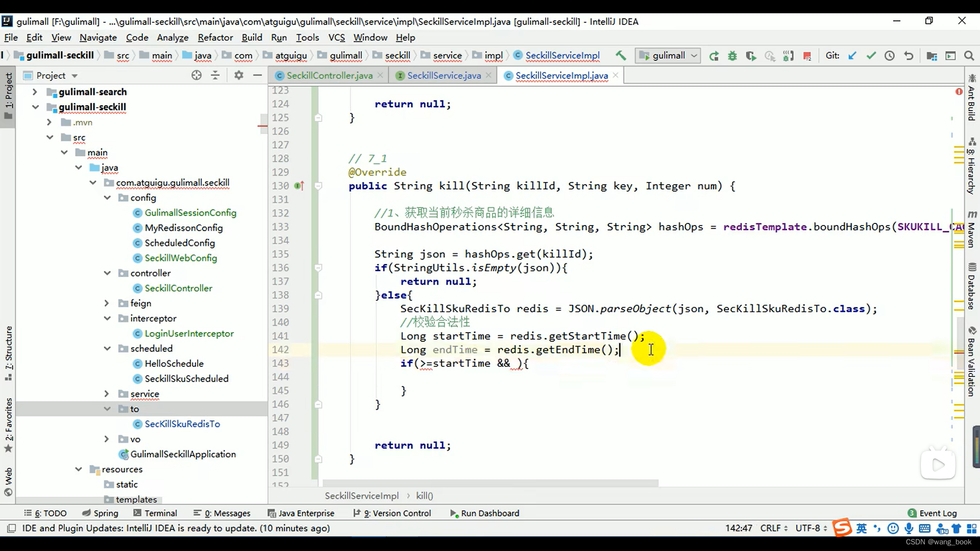Screen dimensions: 980x551
Task: Click the Git revert arrow icon
Action: 909,56
